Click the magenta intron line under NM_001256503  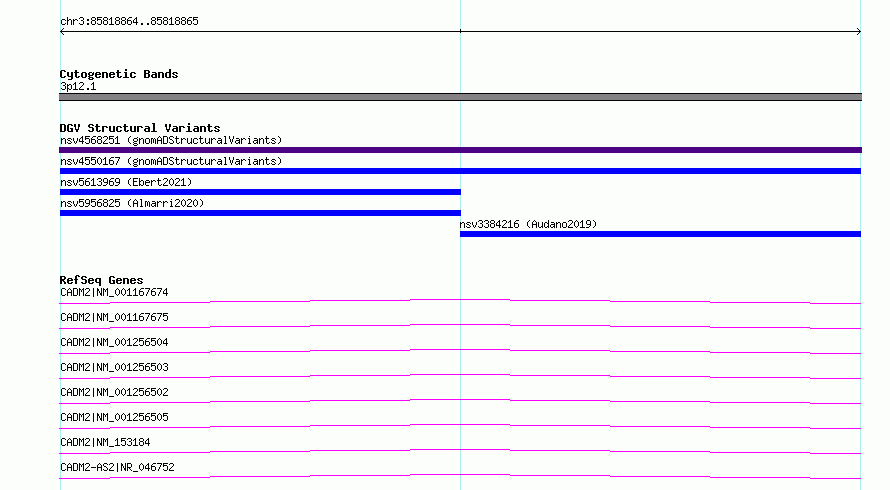460,375
